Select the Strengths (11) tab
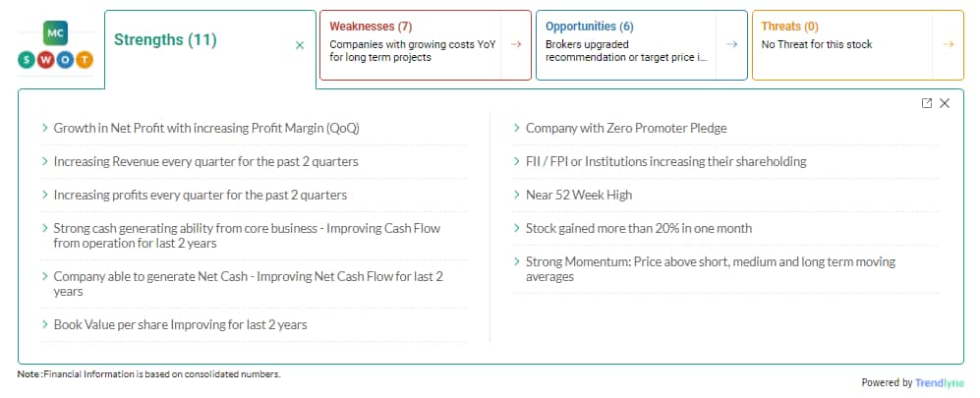The width and height of the screenshot is (980, 398). click(x=165, y=40)
